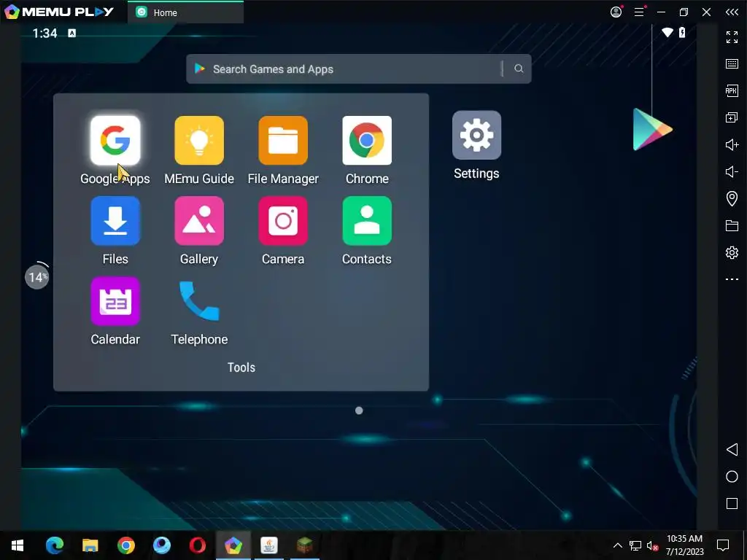Click the 14% memory cleaner bubble
The height and width of the screenshot is (560, 747).
36,276
